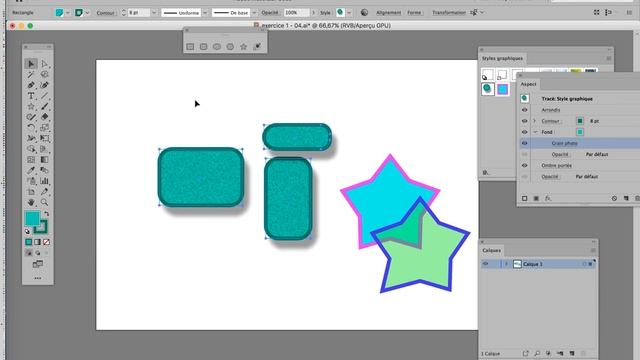Viewport: 640px width, 360px height.
Task: Select the Curvature tool
Action: [x=44, y=85]
